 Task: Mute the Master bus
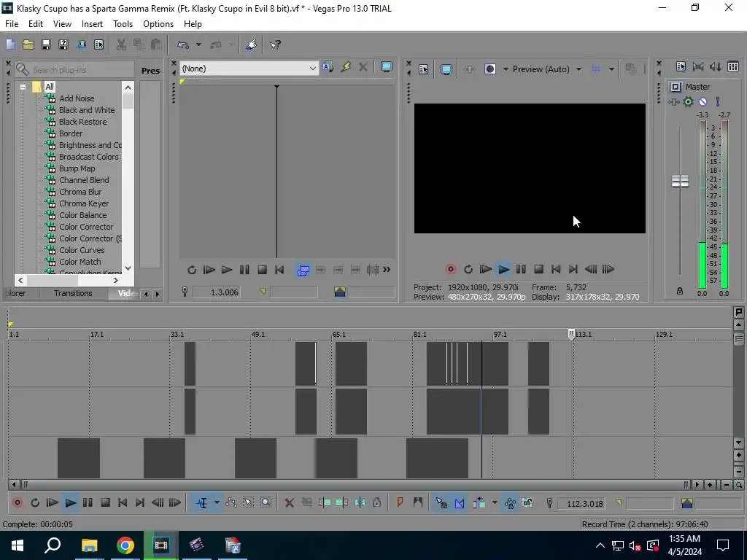click(x=703, y=102)
